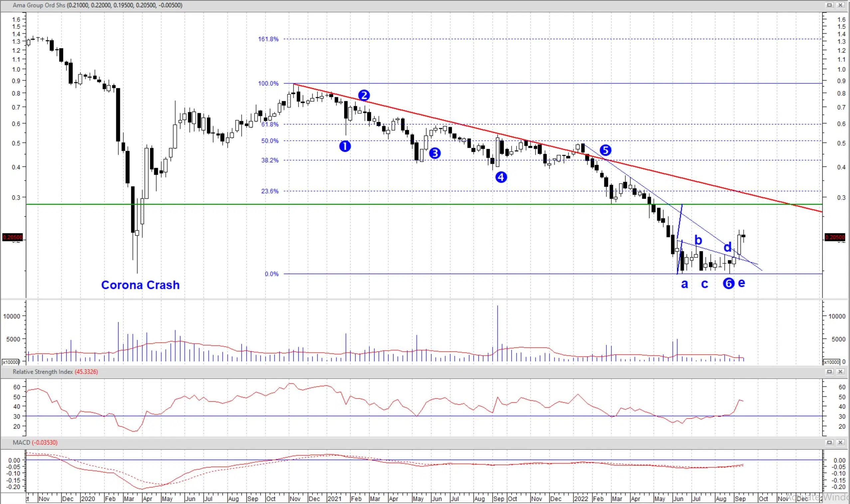Close the Relative Strength Index pane
The width and height of the screenshot is (850, 504).
tap(840, 372)
